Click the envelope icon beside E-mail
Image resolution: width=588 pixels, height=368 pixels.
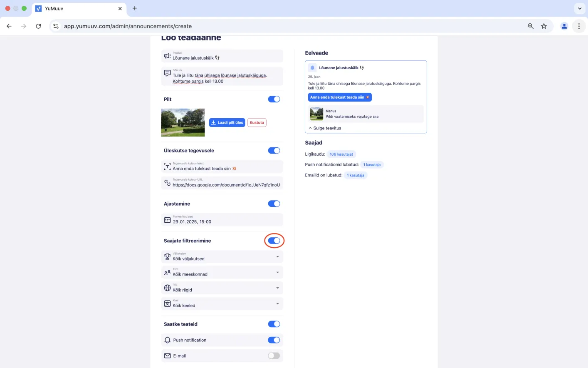[x=167, y=356]
